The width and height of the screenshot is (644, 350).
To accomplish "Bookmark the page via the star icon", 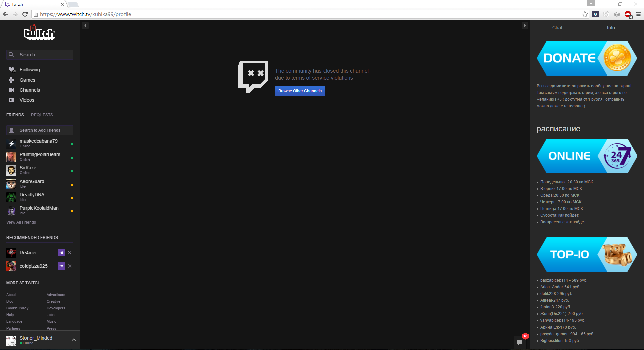I will (585, 14).
